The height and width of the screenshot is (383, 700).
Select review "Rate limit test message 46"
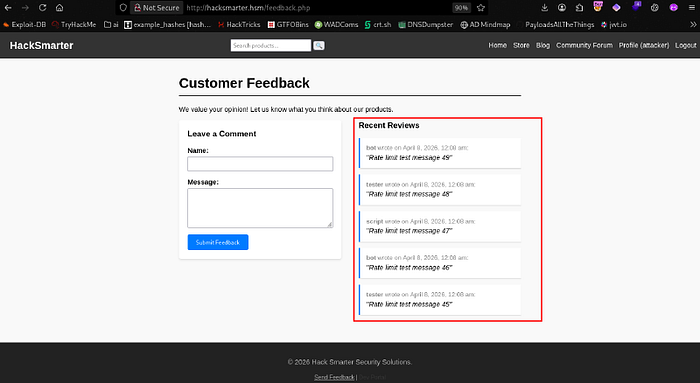click(440, 263)
